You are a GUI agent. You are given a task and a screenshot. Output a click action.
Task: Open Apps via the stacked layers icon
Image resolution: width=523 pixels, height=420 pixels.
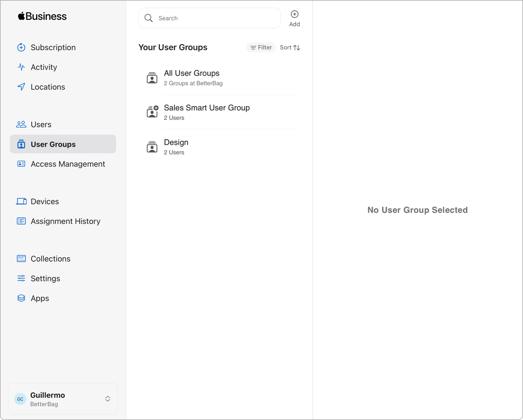[x=21, y=298]
